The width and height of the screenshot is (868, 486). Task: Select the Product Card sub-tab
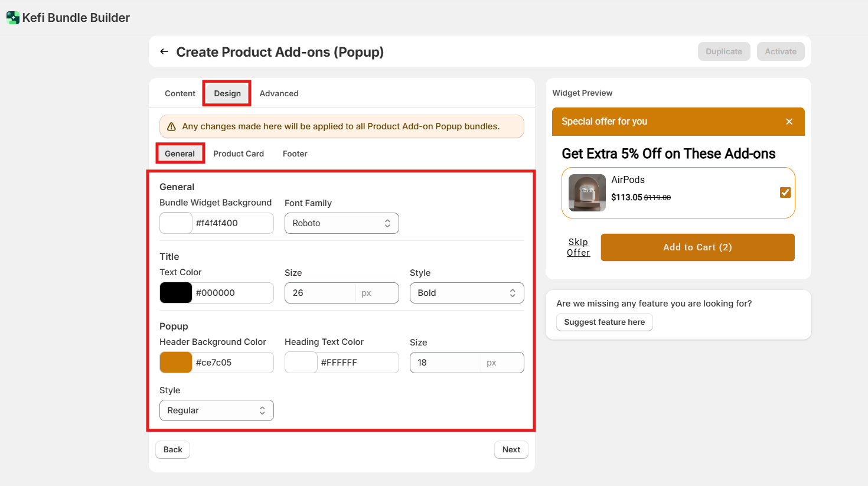(239, 154)
